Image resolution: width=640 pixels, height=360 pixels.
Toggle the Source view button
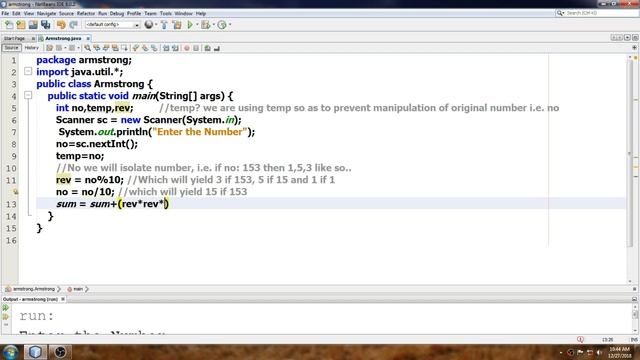[x=11, y=48]
